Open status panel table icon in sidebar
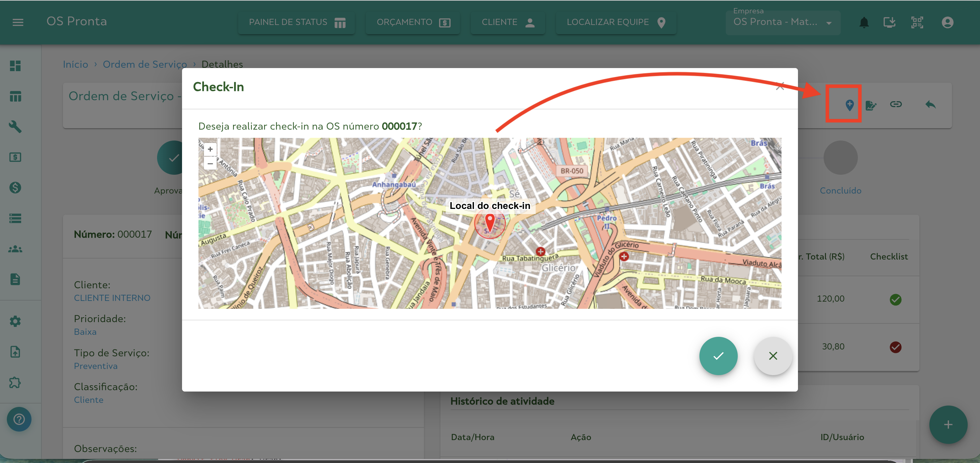This screenshot has height=463, width=980. 15,96
